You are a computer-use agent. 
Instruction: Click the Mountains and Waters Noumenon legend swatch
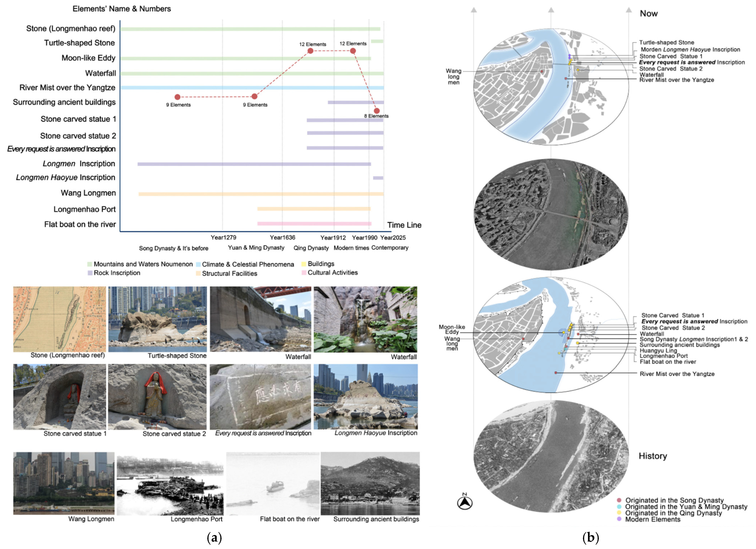pyautogui.click(x=89, y=264)
